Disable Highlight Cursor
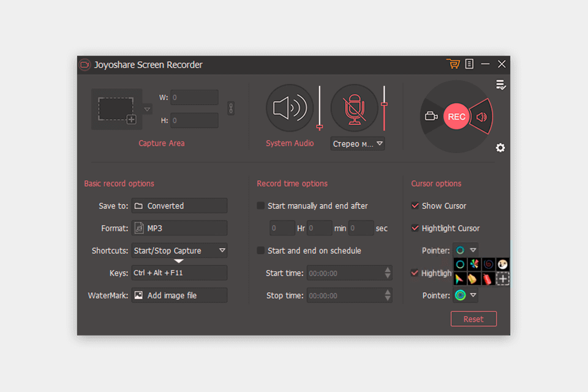Viewport: 588px width, 392px height. tap(415, 228)
